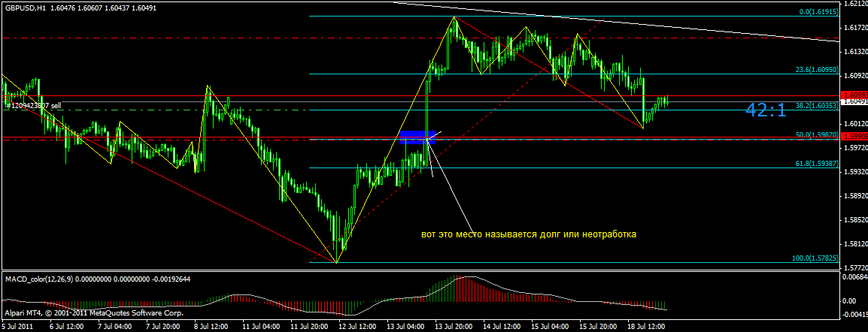Click the 13 Jul 04:00 time label

pos(404,327)
